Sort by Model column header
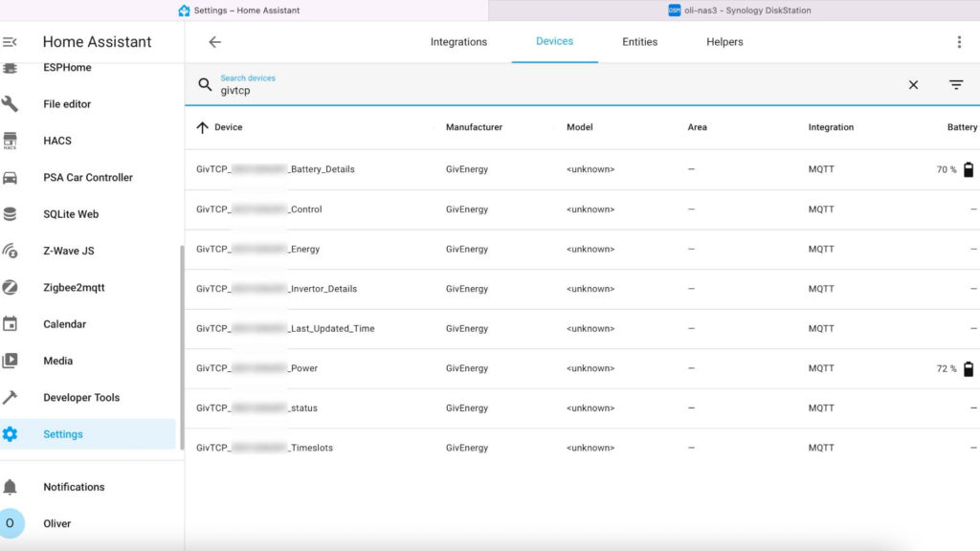980x551 pixels. coord(579,127)
